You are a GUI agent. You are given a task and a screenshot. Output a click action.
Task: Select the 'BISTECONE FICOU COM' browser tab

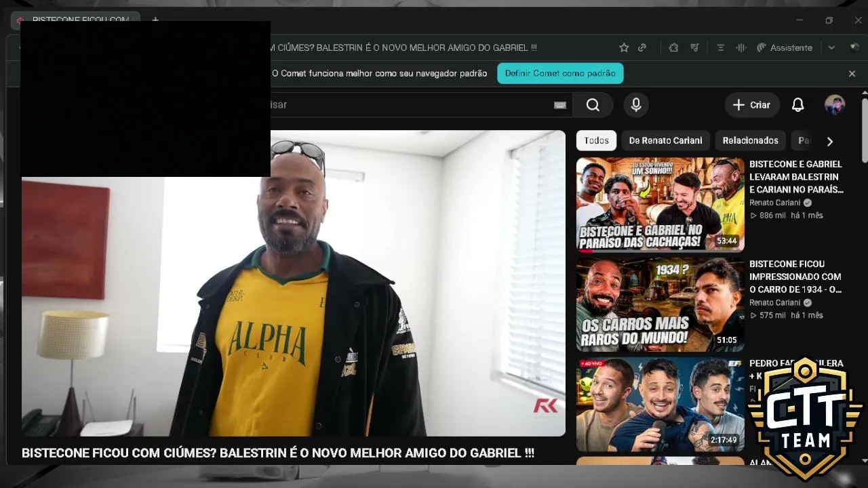click(x=76, y=20)
